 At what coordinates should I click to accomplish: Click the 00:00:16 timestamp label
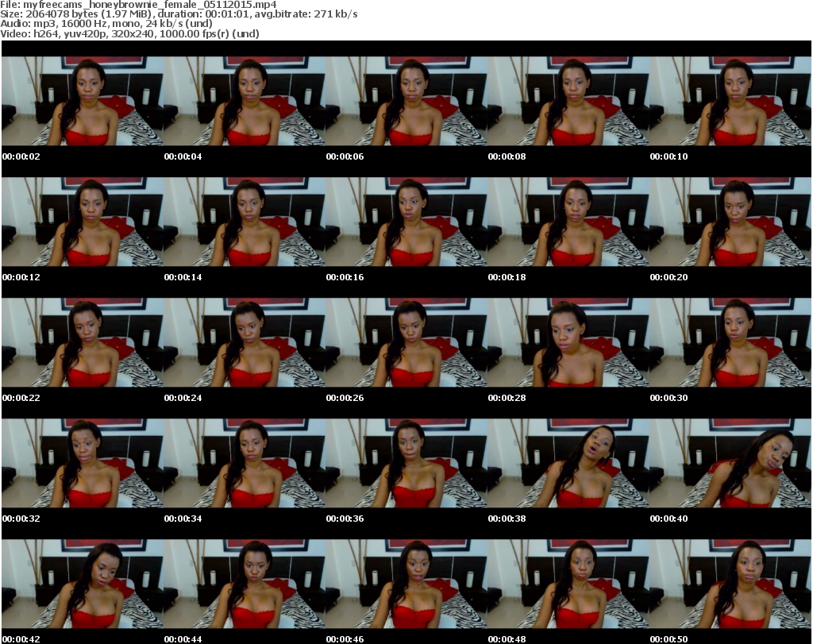345,277
